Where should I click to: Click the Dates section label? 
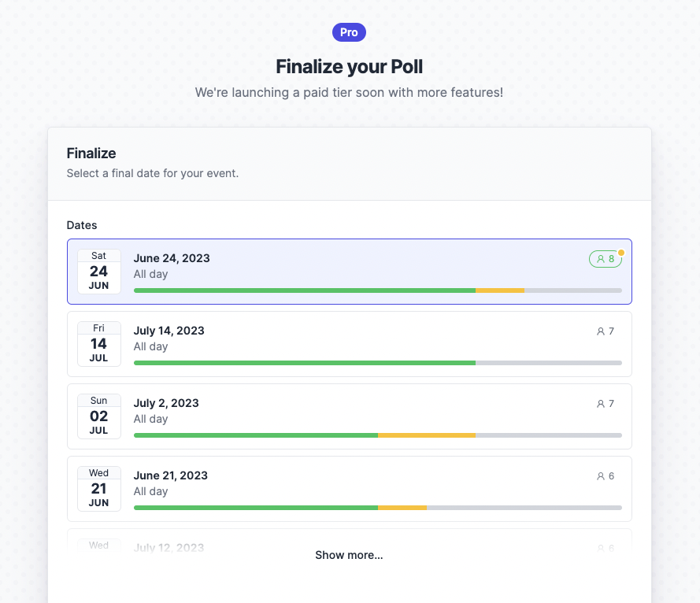[x=81, y=225]
